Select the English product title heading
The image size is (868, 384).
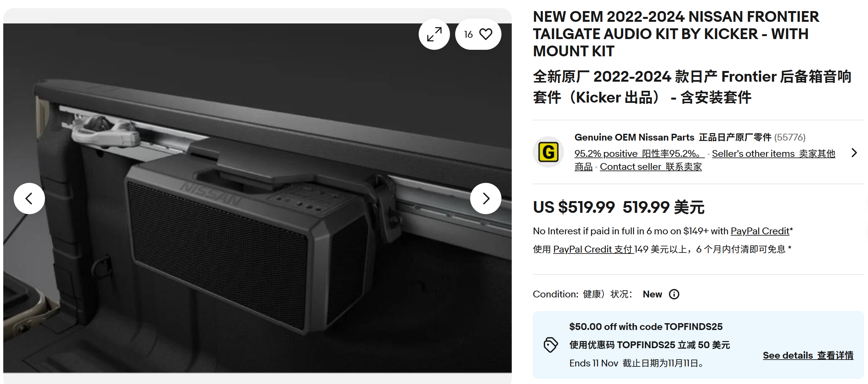(x=676, y=34)
